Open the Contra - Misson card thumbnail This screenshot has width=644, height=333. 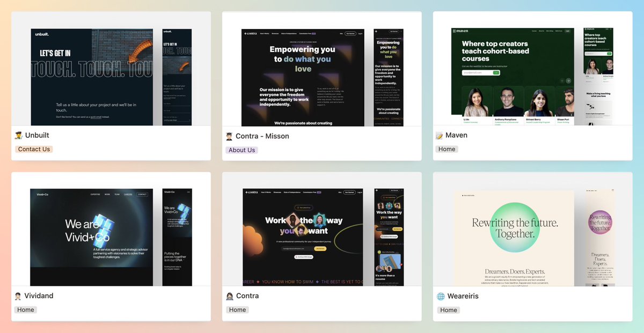coord(322,69)
